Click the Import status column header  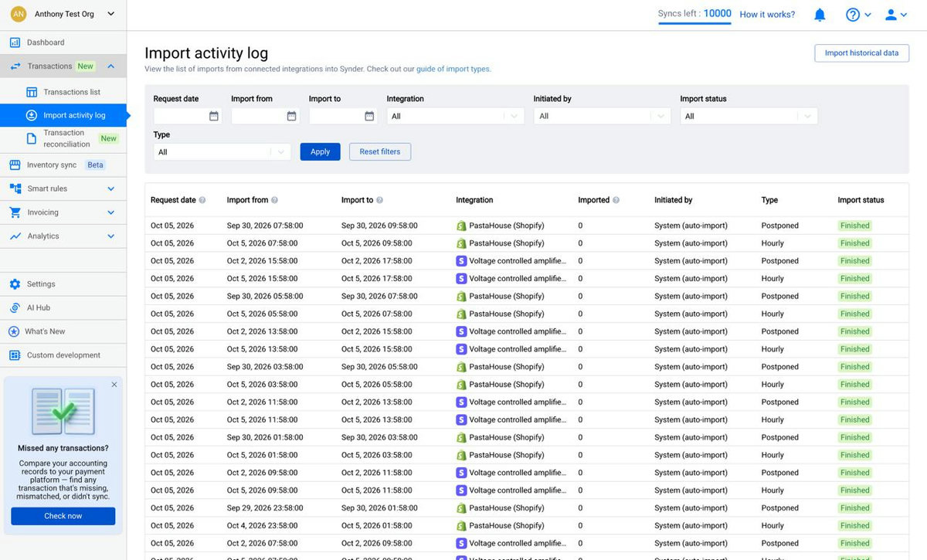point(861,200)
